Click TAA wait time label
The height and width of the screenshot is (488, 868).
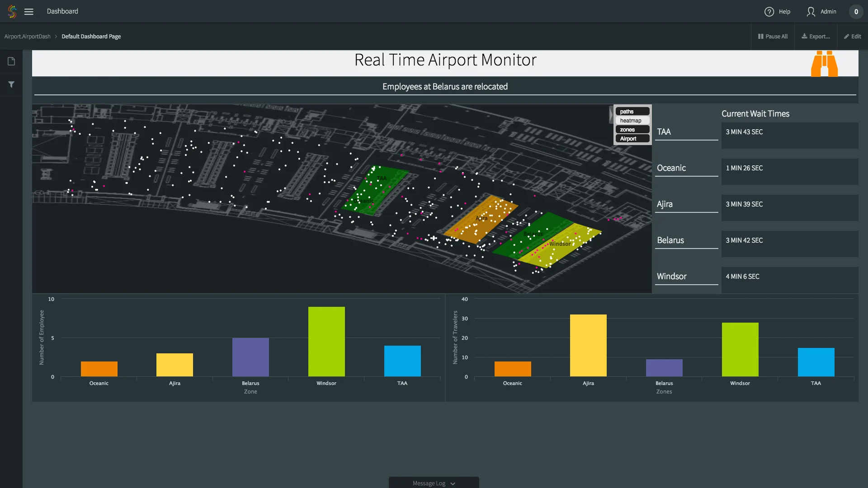tap(664, 132)
